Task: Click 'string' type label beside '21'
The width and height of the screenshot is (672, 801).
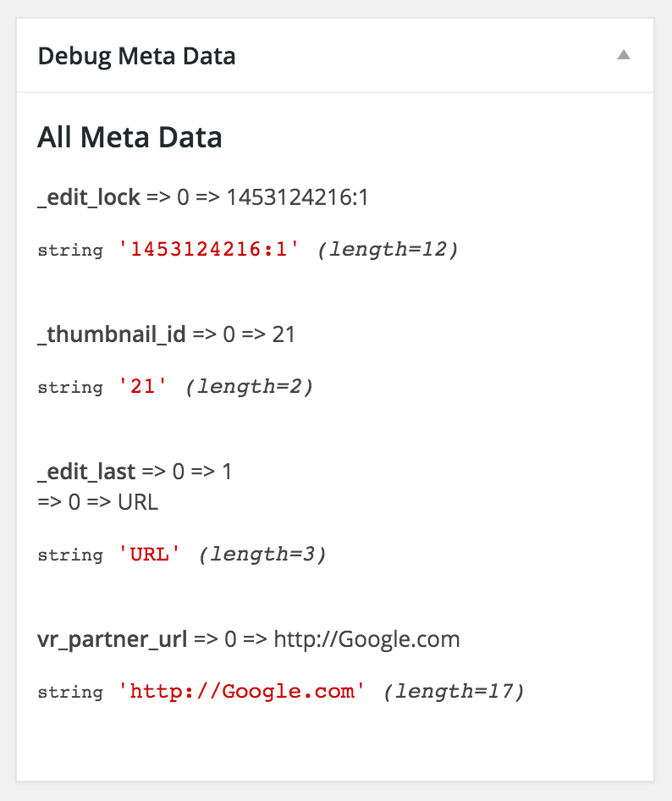Action: pos(70,387)
